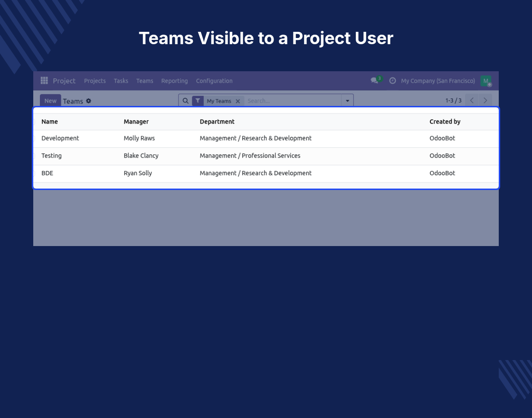Sort by the Department column header
Screen dimensions: 532x418
pyautogui.click(x=217, y=122)
